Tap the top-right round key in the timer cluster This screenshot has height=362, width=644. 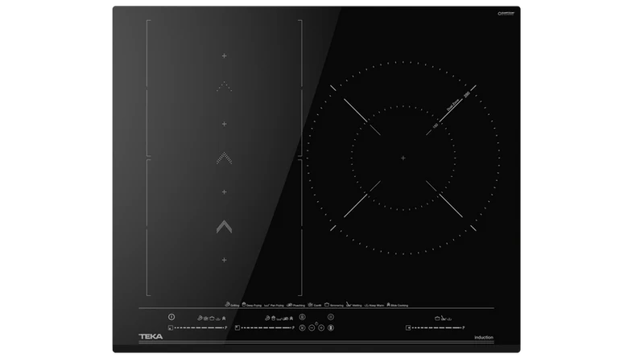coord(331,317)
